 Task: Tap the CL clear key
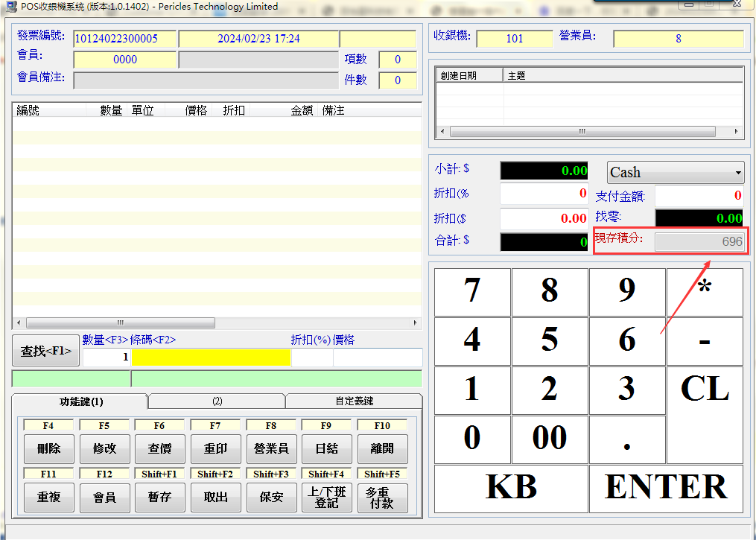(x=705, y=415)
